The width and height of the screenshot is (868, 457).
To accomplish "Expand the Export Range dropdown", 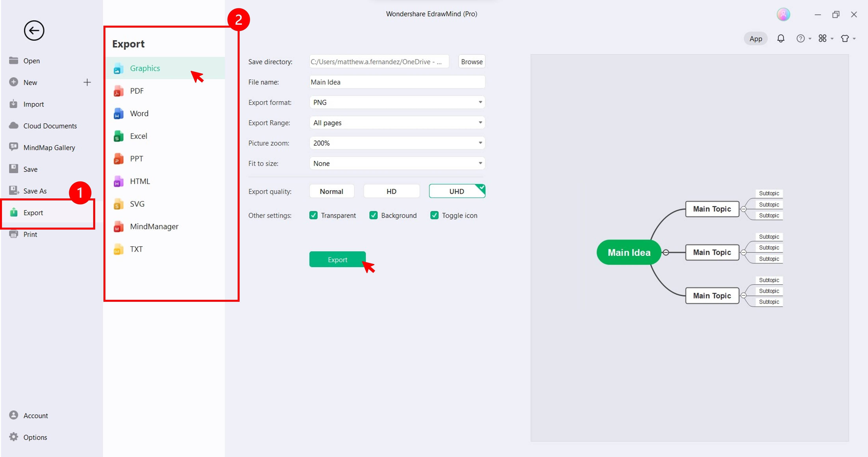I will tap(397, 123).
